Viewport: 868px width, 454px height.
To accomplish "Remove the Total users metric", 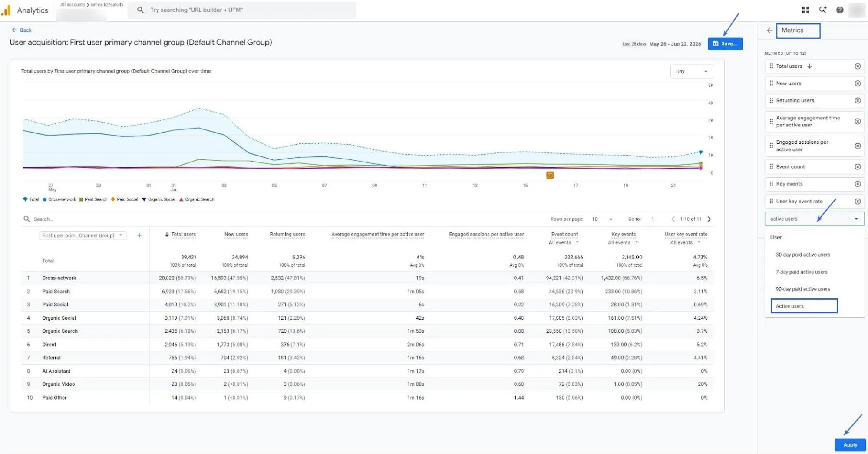I will point(858,66).
